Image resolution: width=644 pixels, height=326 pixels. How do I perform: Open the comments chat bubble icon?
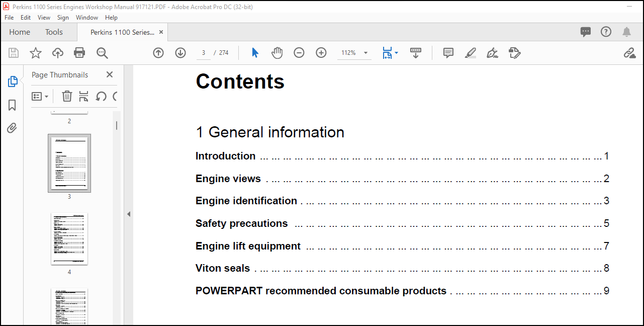(586, 32)
